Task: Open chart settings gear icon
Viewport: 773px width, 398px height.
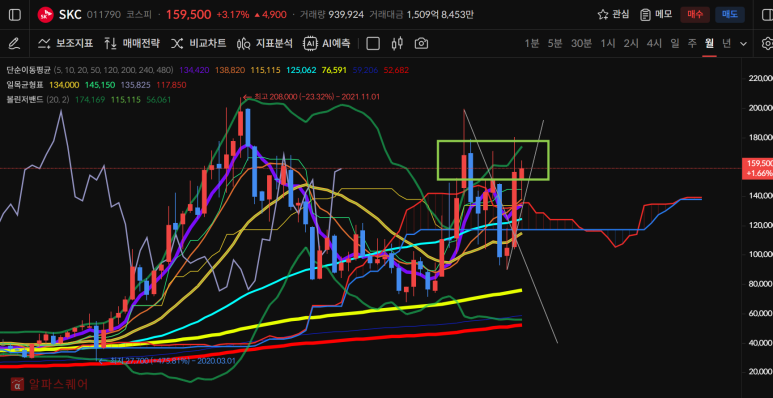Action: coord(767,43)
